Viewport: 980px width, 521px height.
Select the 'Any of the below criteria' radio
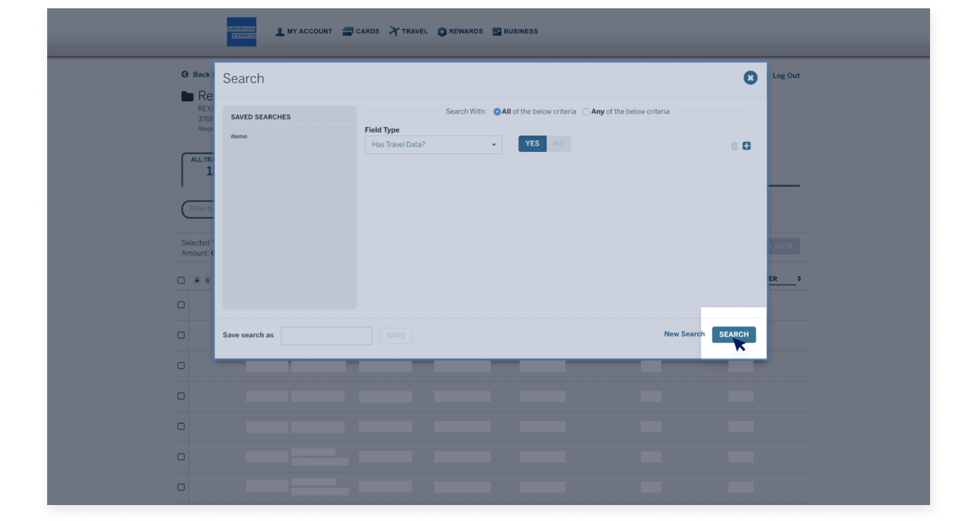click(x=586, y=111)
